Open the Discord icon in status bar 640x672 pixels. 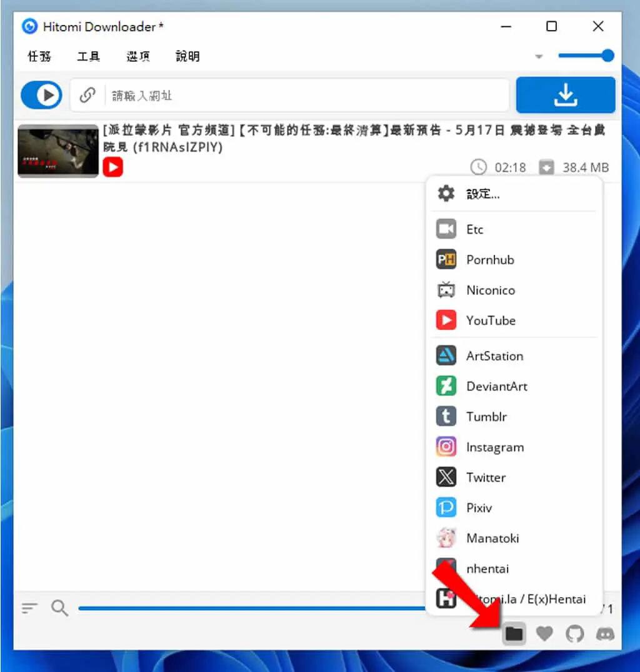[605, 633]
